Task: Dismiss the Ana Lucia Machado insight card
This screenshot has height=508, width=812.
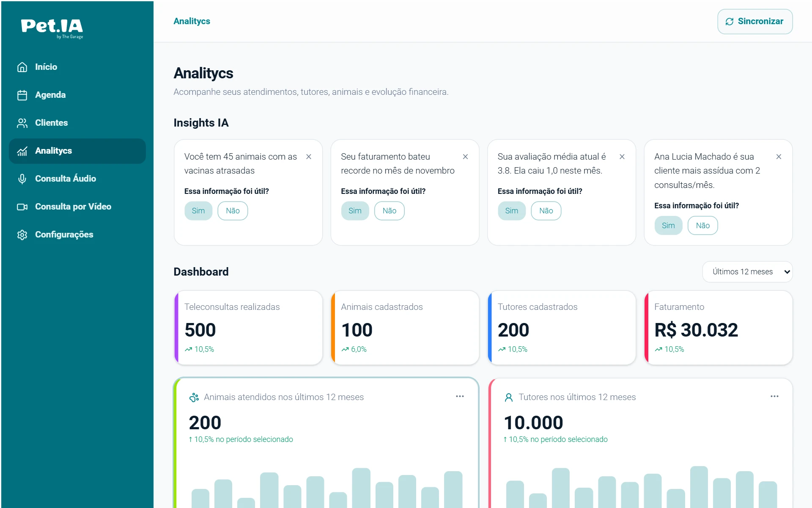Action: pos(779,157)
